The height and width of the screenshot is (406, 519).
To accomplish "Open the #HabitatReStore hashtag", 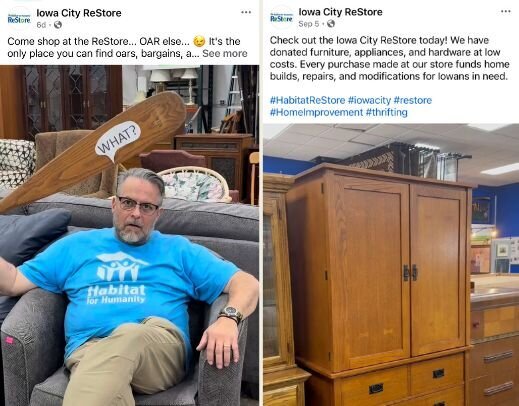I will [307, 100].
